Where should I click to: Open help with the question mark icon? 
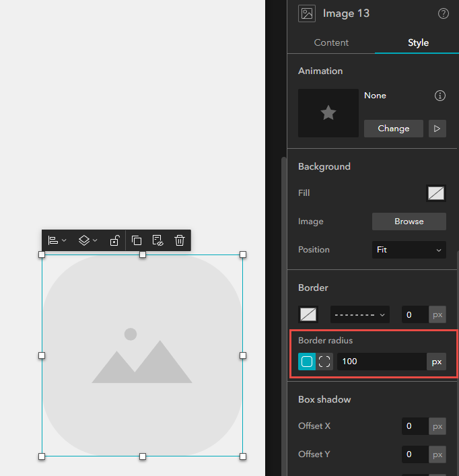(x=444, y=13)
